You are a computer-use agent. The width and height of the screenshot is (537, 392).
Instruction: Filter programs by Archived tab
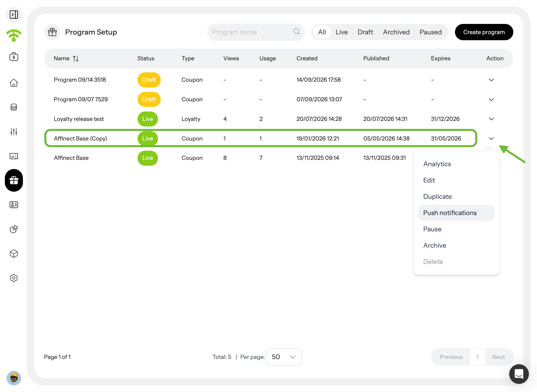coord(396,32)
